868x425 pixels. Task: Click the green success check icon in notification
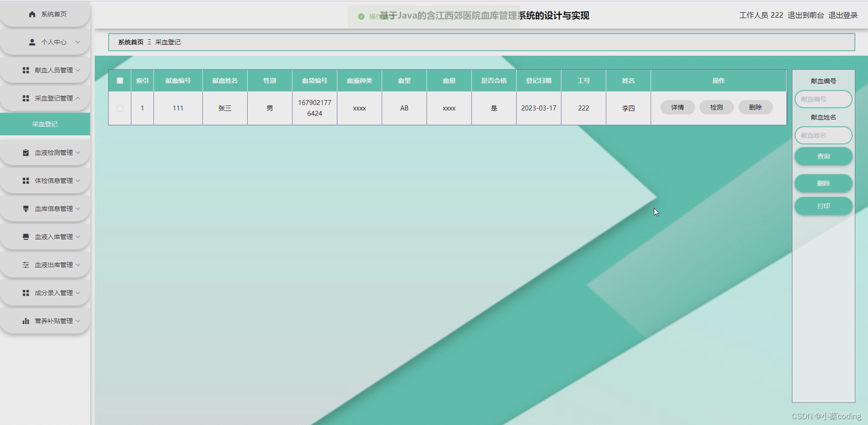[361, 16]
